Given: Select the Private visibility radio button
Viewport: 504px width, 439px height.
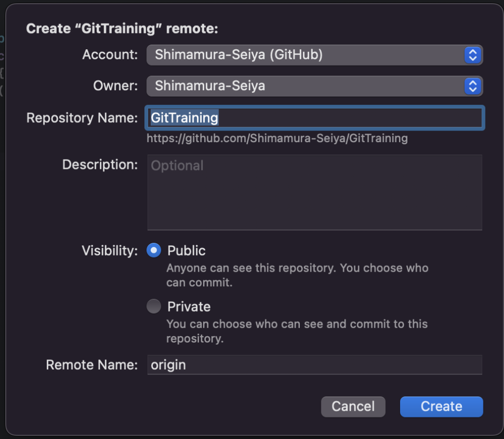Looking at the screenshot, I should pyautogui.click(x=154, y=306).
